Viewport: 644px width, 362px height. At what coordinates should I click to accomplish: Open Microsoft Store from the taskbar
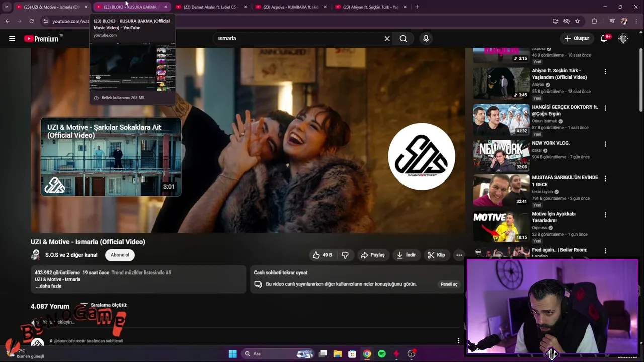352,354
